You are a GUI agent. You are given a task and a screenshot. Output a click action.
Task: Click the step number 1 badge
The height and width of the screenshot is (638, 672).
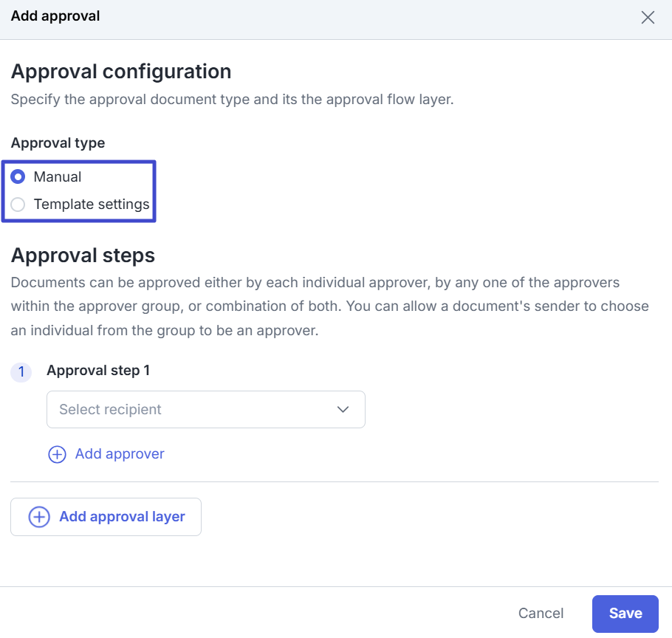pos(21,372)
